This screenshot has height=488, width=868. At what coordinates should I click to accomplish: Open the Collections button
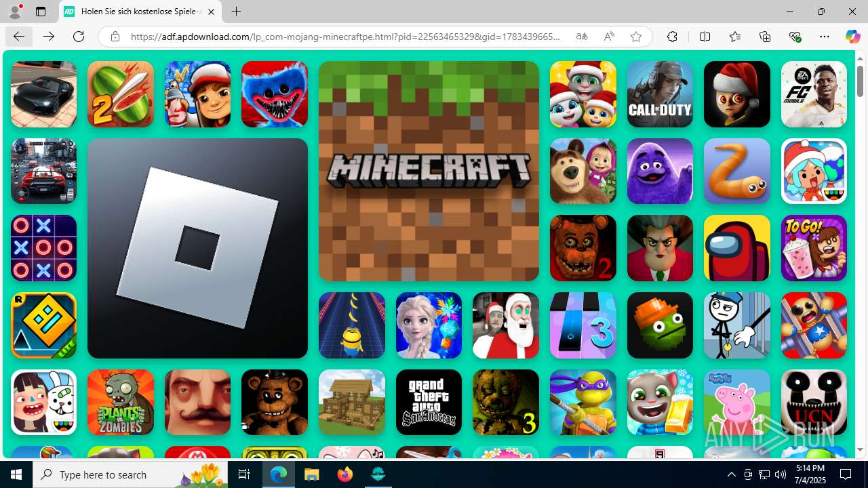click(765, 37)
